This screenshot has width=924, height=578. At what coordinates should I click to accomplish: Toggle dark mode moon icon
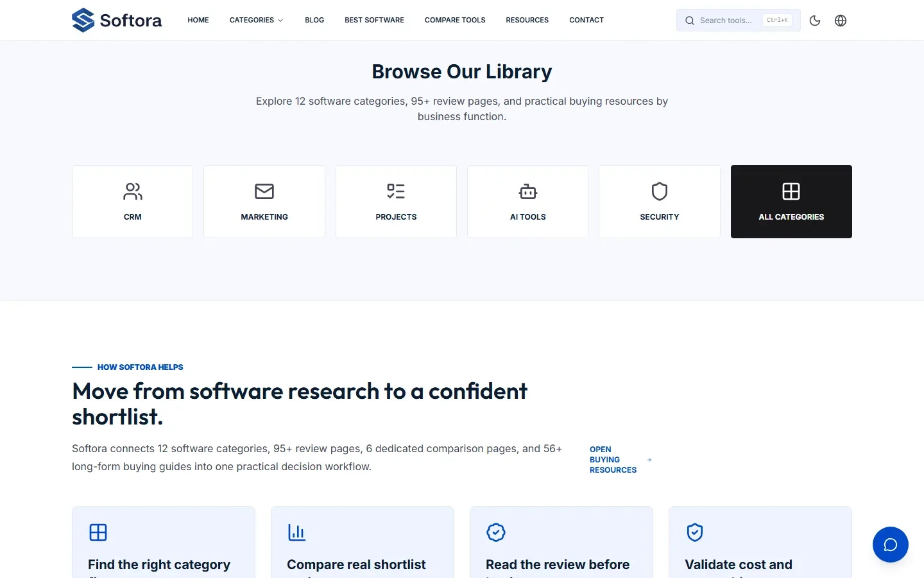pyautogui.click(x=815, y=21)
